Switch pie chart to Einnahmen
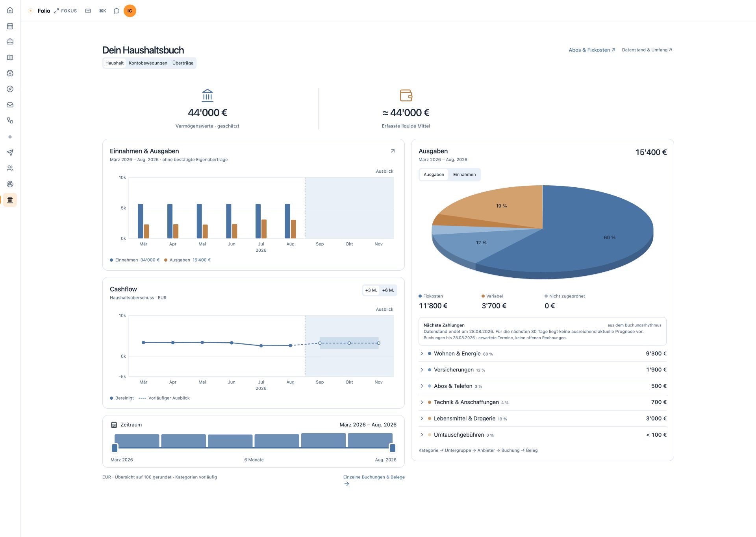The image size is (756, 537). (464, 175)
